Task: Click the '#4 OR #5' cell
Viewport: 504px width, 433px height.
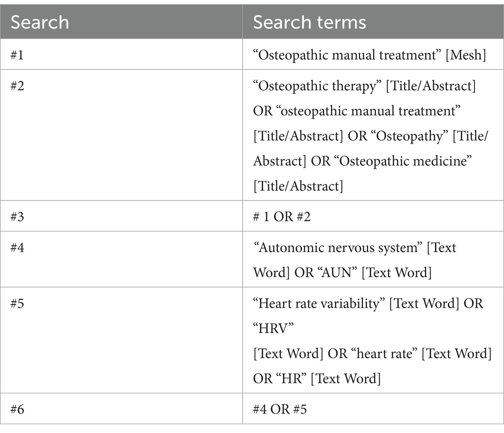Action: click(280, 409)
